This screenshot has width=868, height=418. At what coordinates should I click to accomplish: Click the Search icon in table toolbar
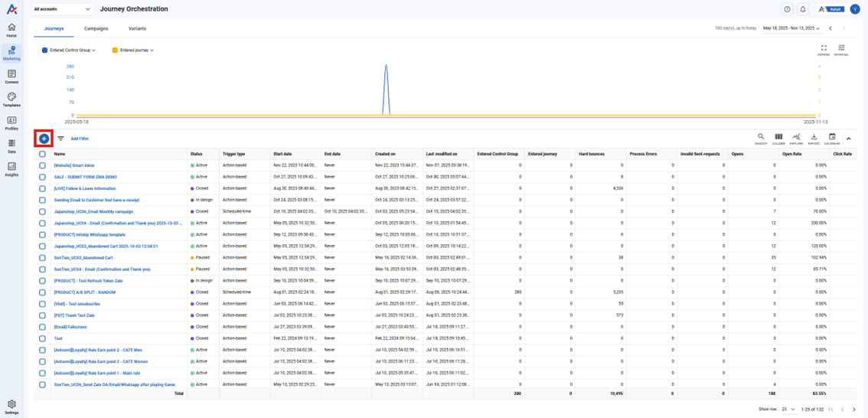point(761,139)
